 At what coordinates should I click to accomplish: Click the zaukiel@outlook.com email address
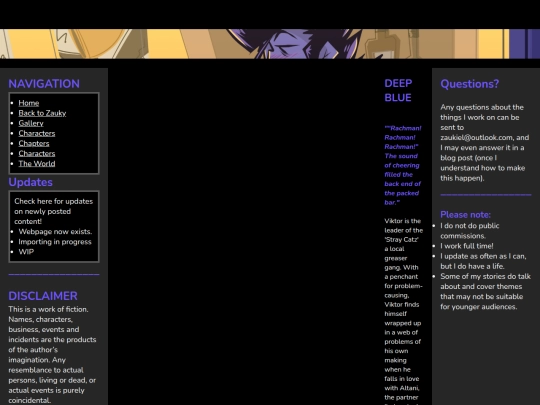476,137
